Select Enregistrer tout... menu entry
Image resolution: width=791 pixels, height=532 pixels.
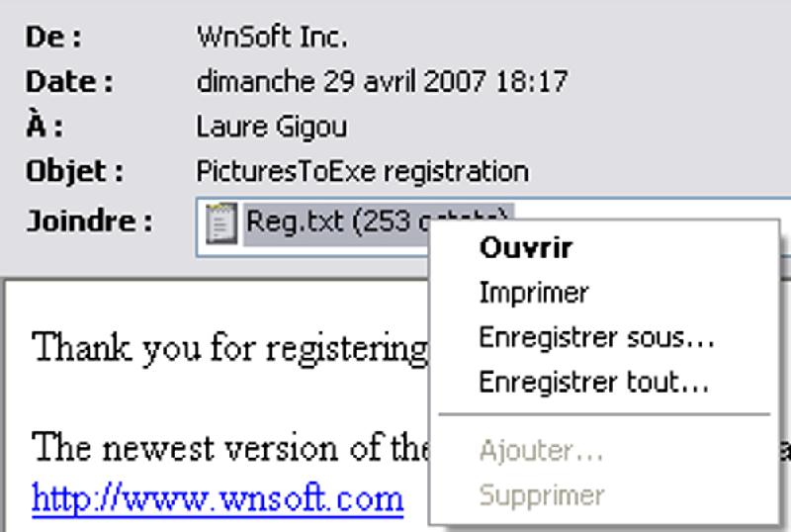(x=594, y=382)
